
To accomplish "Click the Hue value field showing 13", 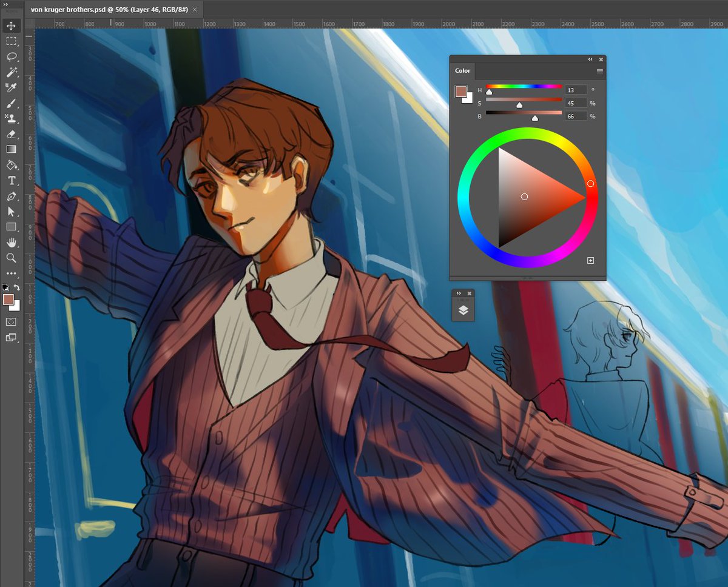I will (576, 90).
